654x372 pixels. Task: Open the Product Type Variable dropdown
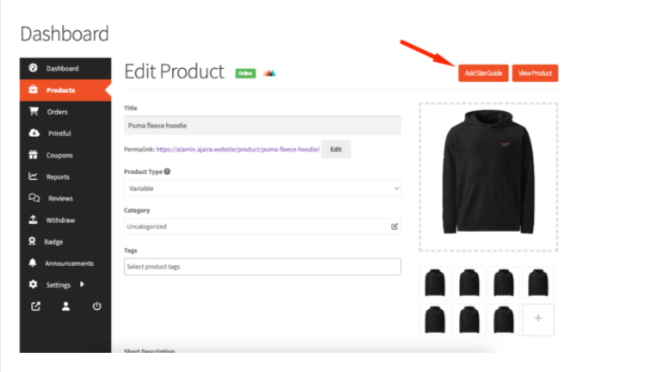(x=262, y=189)
